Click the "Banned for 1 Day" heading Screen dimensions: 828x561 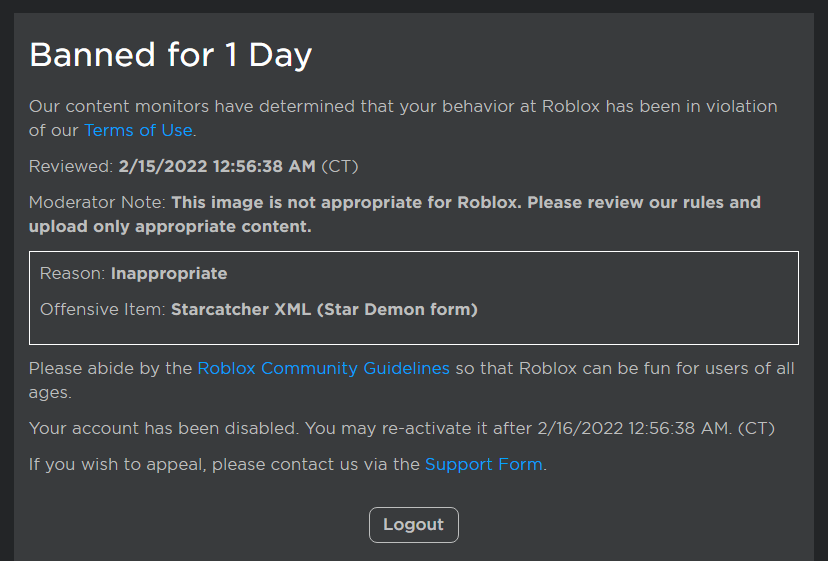click(x=170, y=54)
